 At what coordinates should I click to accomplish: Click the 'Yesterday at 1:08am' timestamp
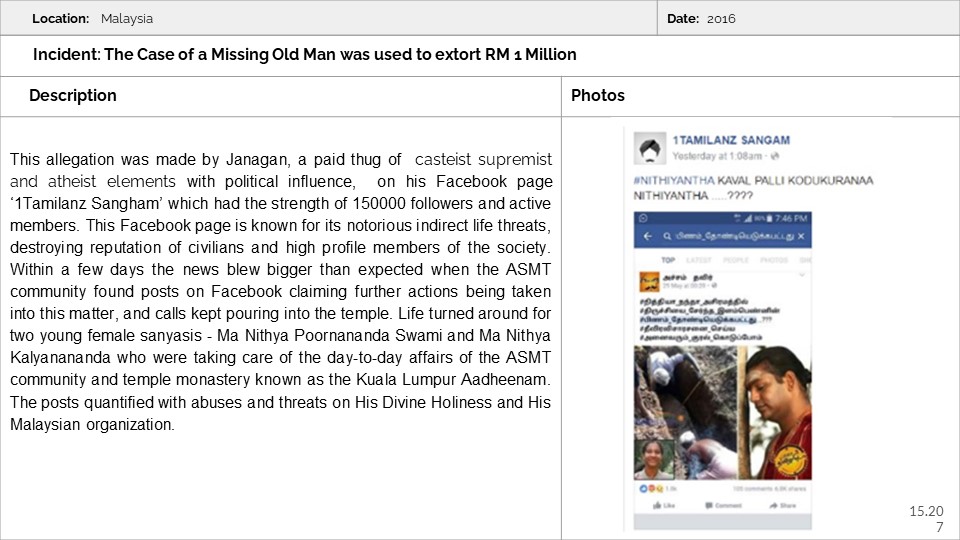click(x=714, y=157)
